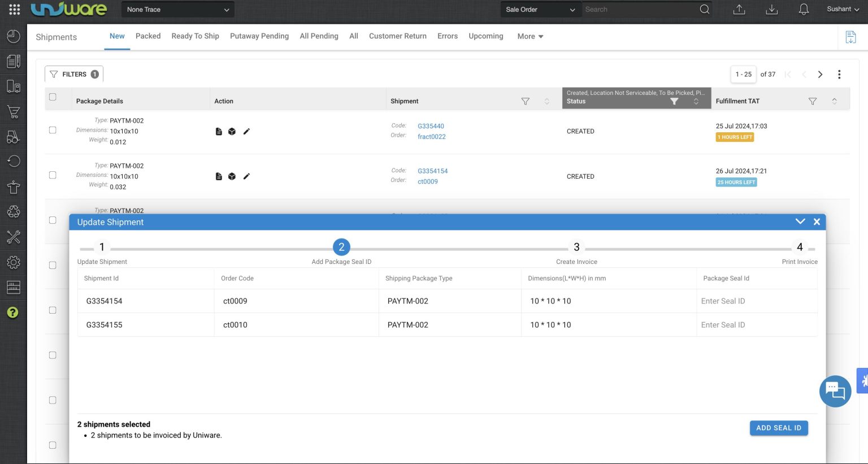Check the box for shipment G335440
The image size is (868, 464).
pos(53,130)
